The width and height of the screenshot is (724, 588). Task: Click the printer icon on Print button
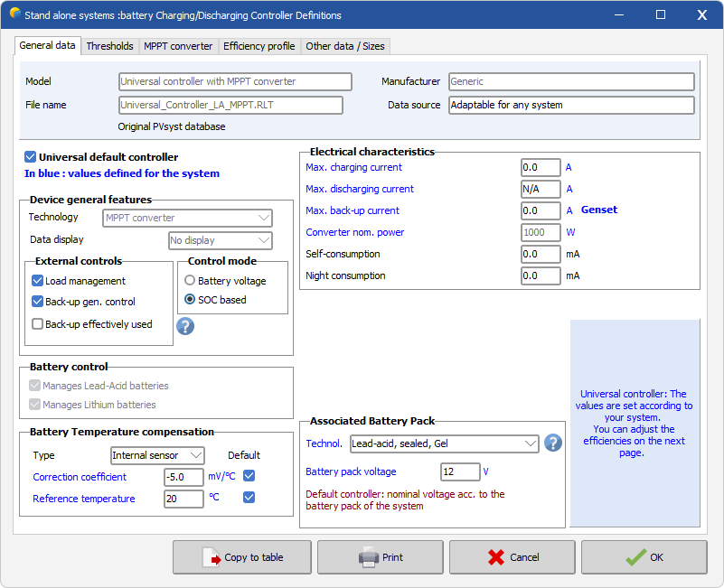click(369, 557)
